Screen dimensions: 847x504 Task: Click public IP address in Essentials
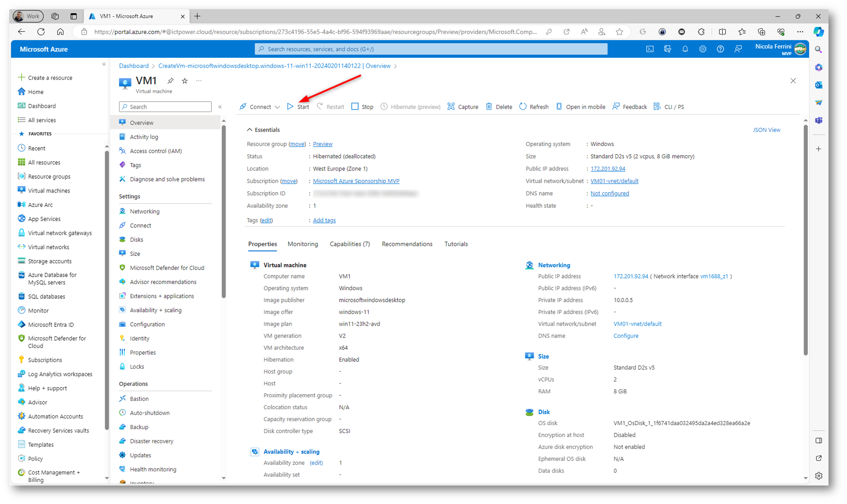pyautogui.click(x=608, y=169)
